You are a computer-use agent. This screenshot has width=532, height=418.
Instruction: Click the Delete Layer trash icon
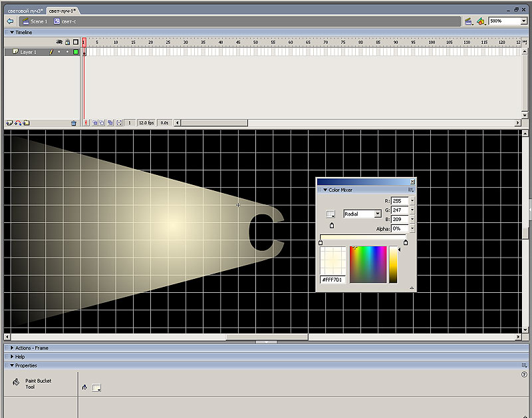click(74, 123)
